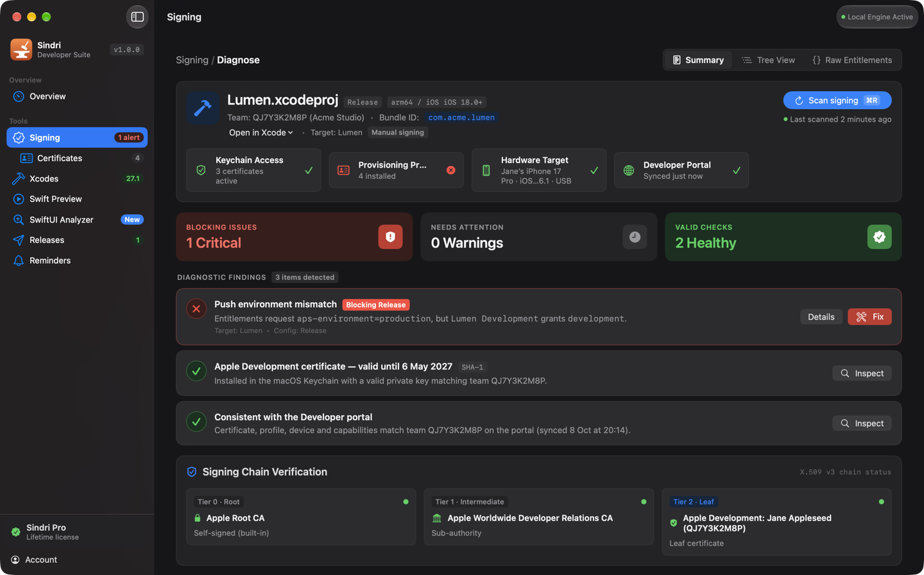Switch to Raw Entitlements tab
924x575 pixels.
point(852,60)
